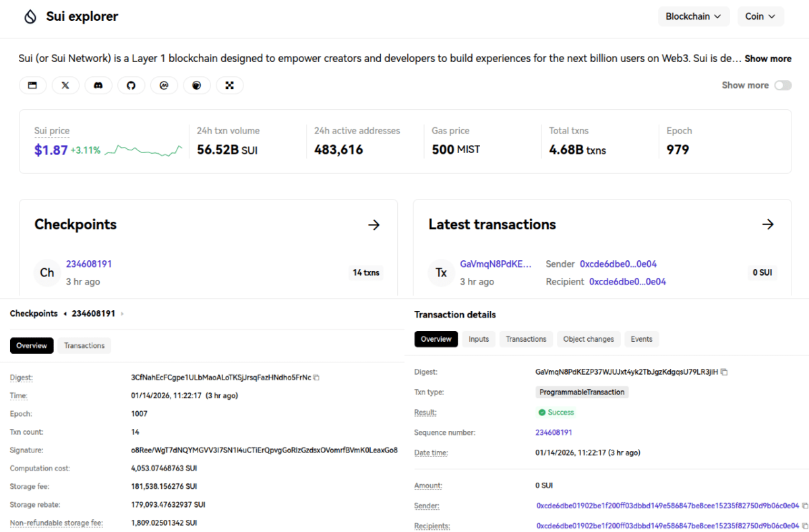Open the Object changes tab

pyautogui.click(x=588, y=339)
